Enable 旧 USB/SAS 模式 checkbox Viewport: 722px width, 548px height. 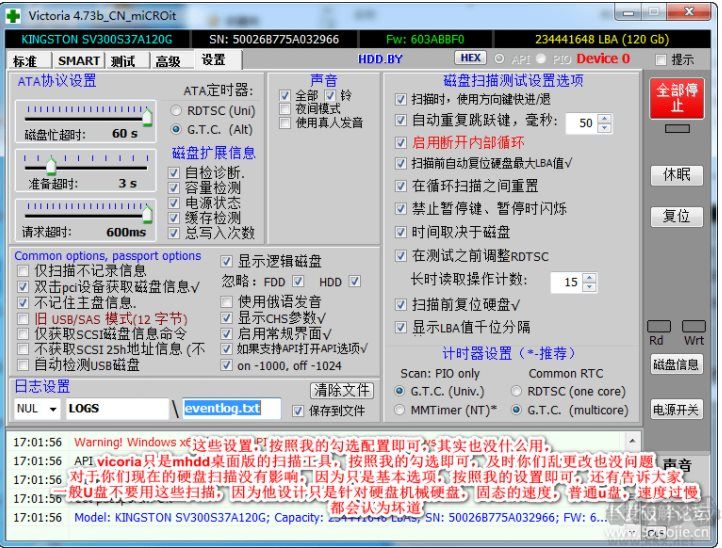click(23, 319)
